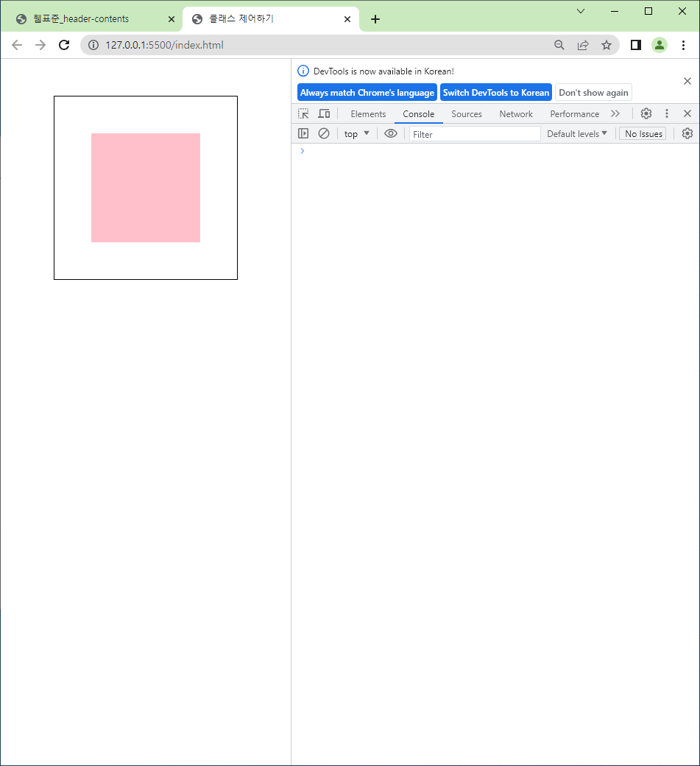Close the DevTools panel
The height and width of the screenshot is (766, 700).
click(x=687, y=113)
